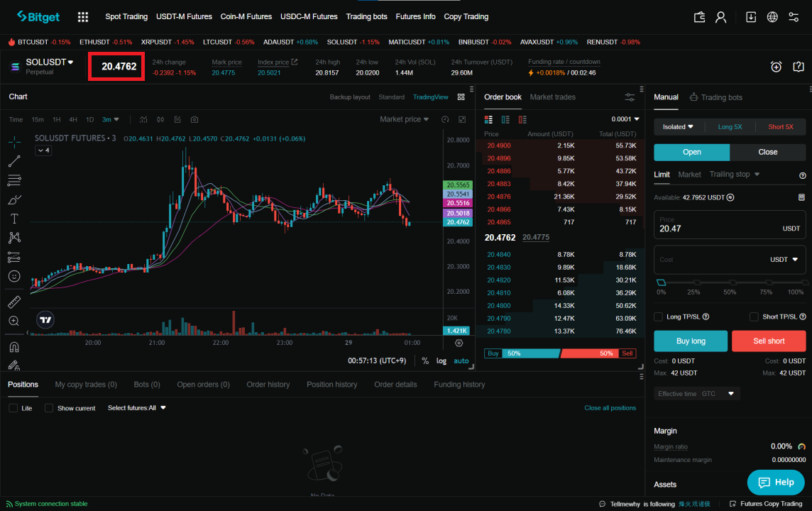This screenshot has width=812, height=511.
Task: Select the crosshair cursor tool
Action: [14, 141]
